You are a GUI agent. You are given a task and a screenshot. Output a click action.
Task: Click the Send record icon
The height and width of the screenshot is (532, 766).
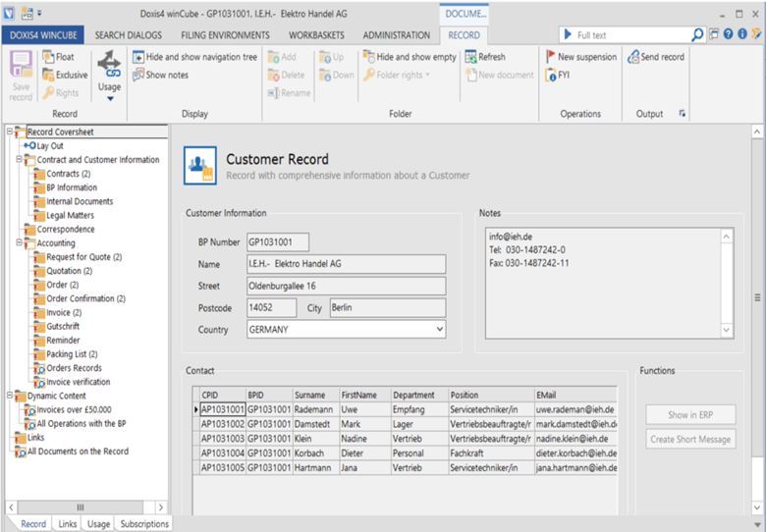[x=633, y=57]
